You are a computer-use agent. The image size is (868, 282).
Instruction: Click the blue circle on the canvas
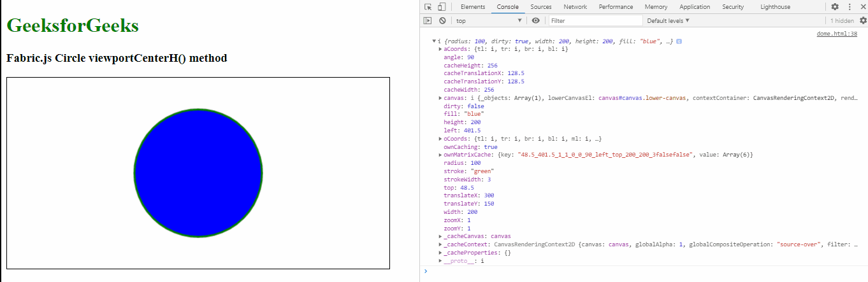tap(198, 173)
